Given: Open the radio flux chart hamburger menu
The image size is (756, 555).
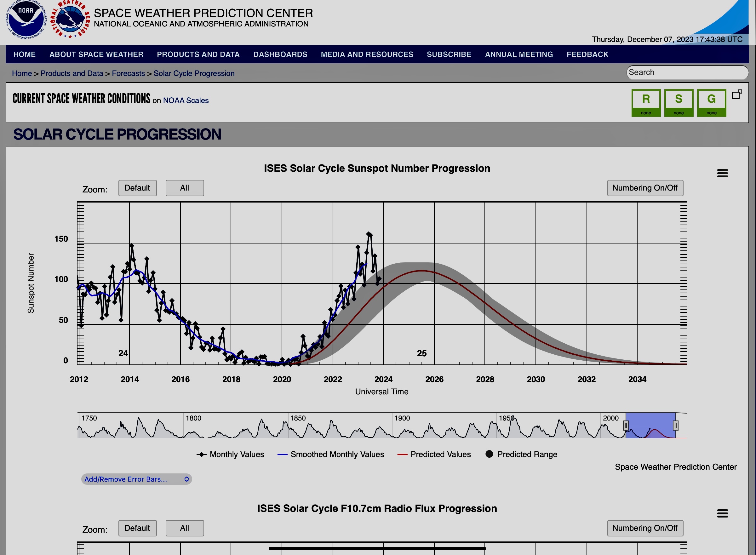Looking at the screenshot, I should pos(722,513).
